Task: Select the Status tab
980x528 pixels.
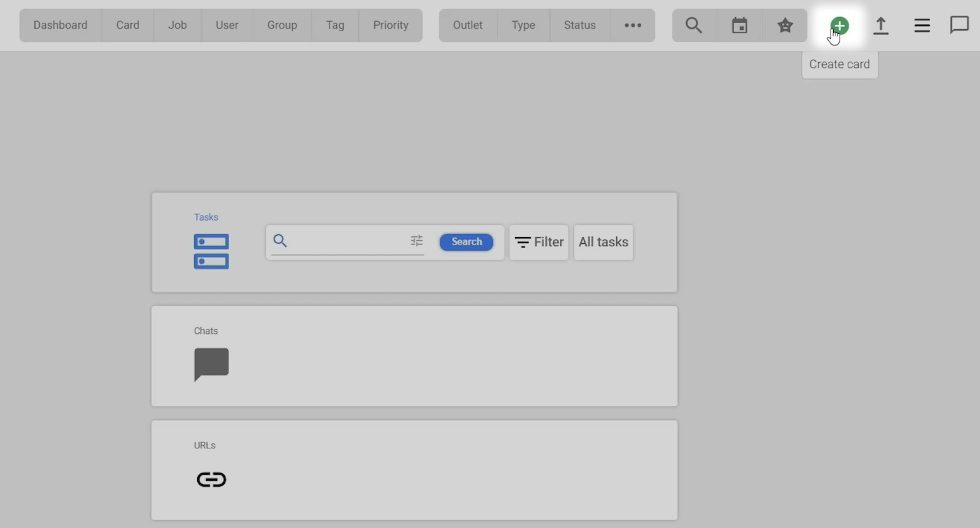Action: pos(579,25)
